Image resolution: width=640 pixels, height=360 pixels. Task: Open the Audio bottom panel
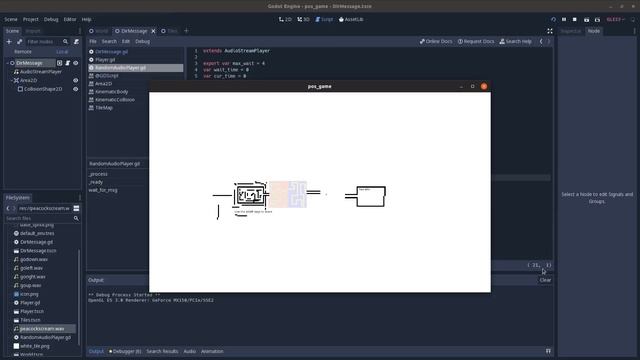pos(189,351)
